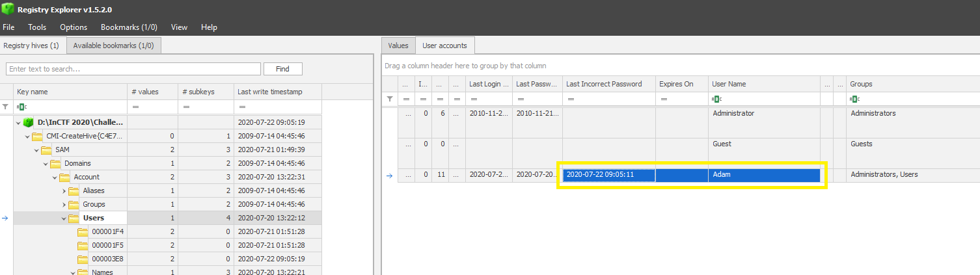Collapse the Users key node
This screenshot has width=980, height=275.
click(64, 218)
